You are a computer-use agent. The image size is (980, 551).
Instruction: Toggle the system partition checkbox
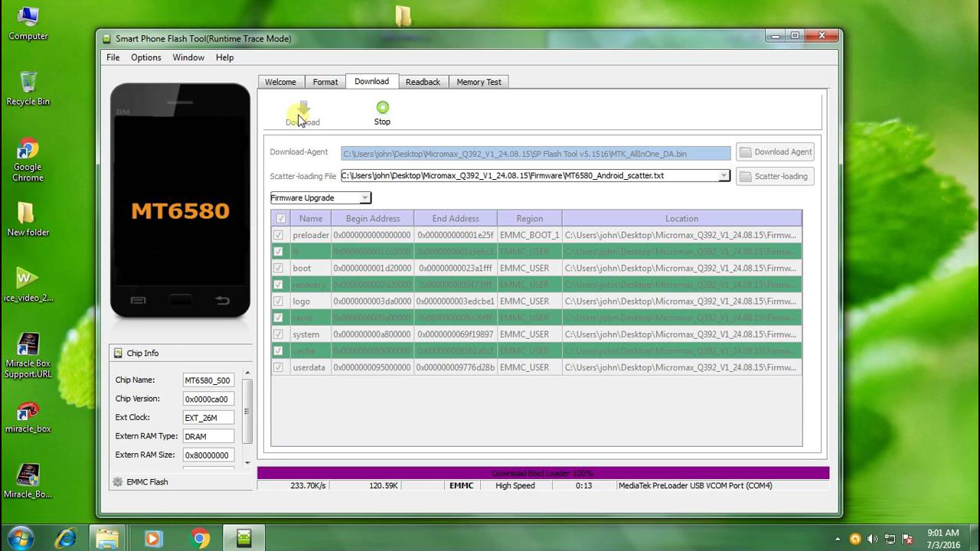pyautogui.click(x=278, y=334)
